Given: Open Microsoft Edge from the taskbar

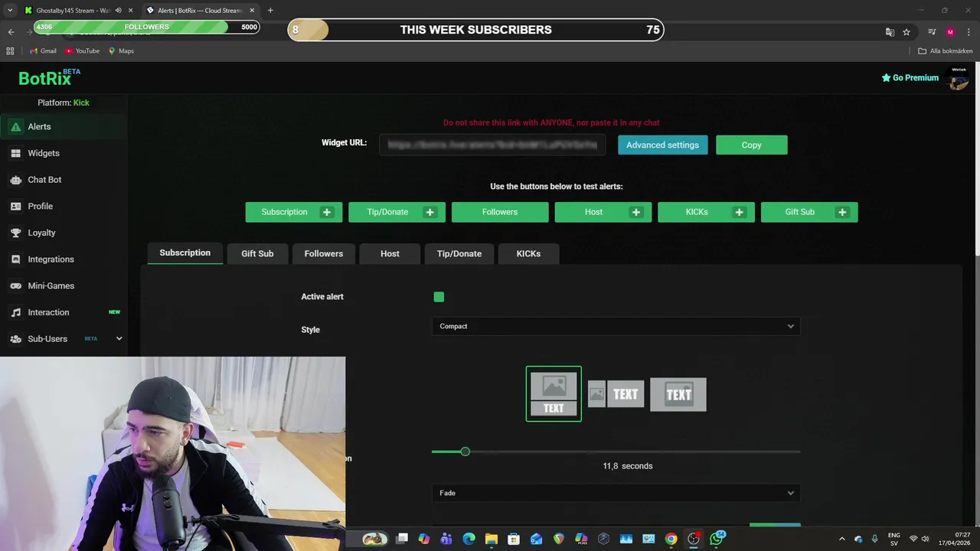Looking at the screenshot, I should tap(469, 539).
